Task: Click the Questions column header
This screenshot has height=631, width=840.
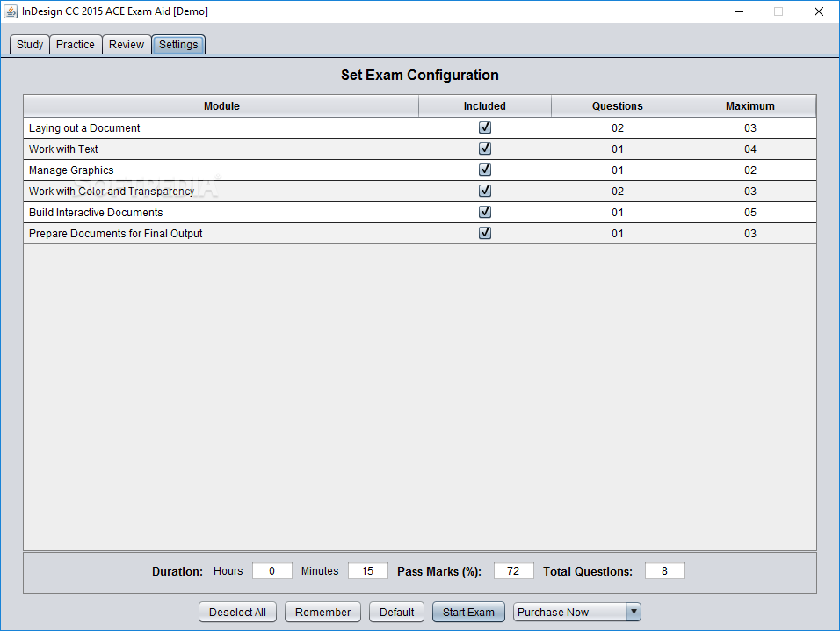Action: [x=617, y=106]
